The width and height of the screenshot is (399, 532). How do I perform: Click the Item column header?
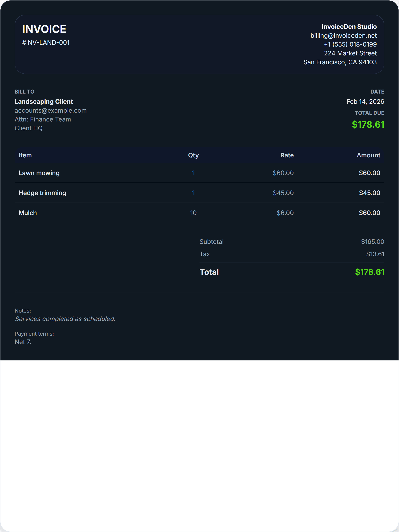pos(25,155)
